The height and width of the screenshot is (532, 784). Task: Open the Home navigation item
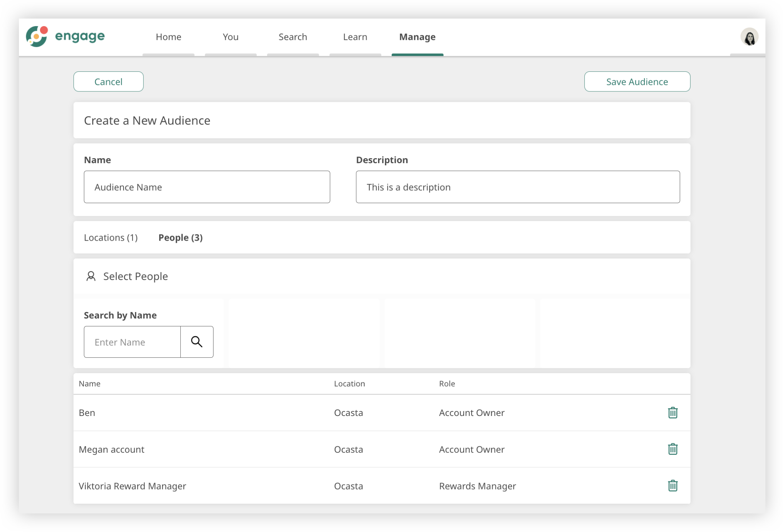(169, 37)
